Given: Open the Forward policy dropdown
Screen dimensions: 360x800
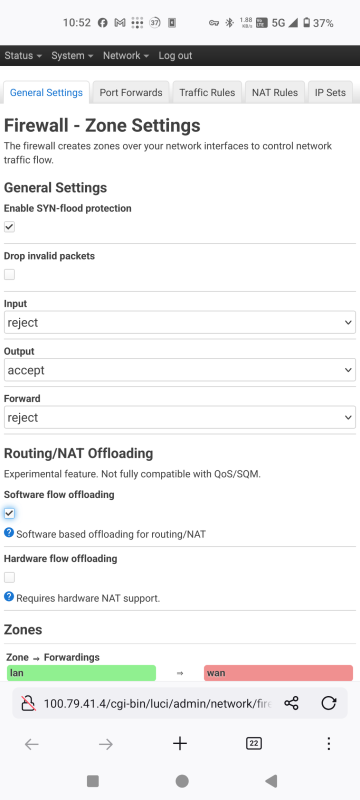Looking at the screenshot, I should click(179, 417).
